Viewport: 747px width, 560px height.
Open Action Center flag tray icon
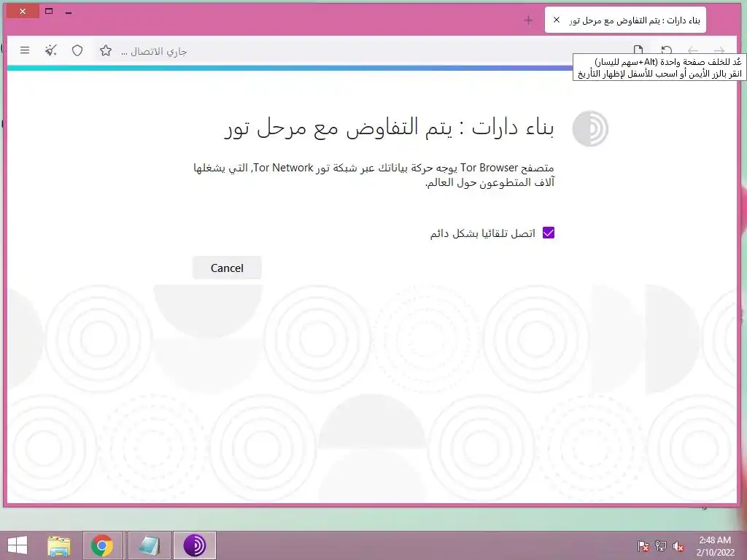coord(643,545)
